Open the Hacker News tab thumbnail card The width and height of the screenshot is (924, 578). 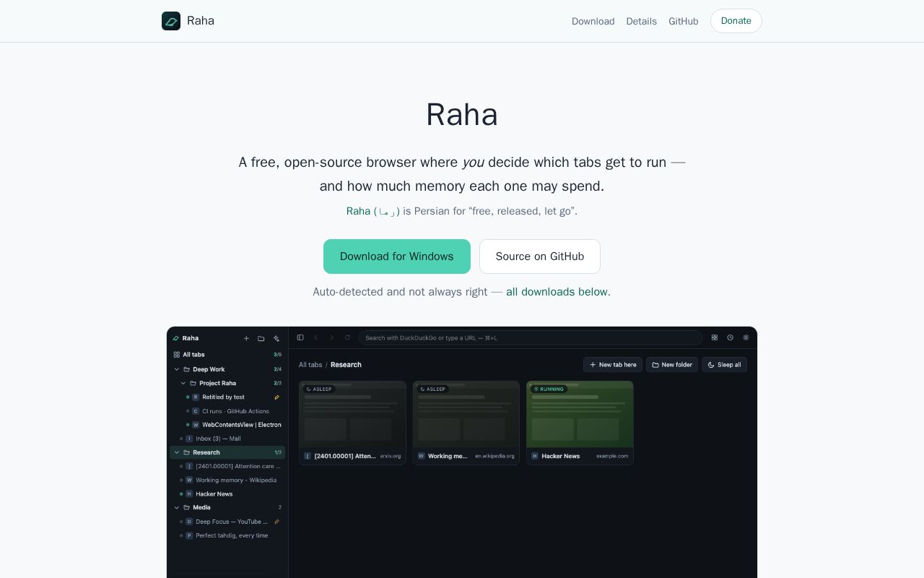[580, 423]
